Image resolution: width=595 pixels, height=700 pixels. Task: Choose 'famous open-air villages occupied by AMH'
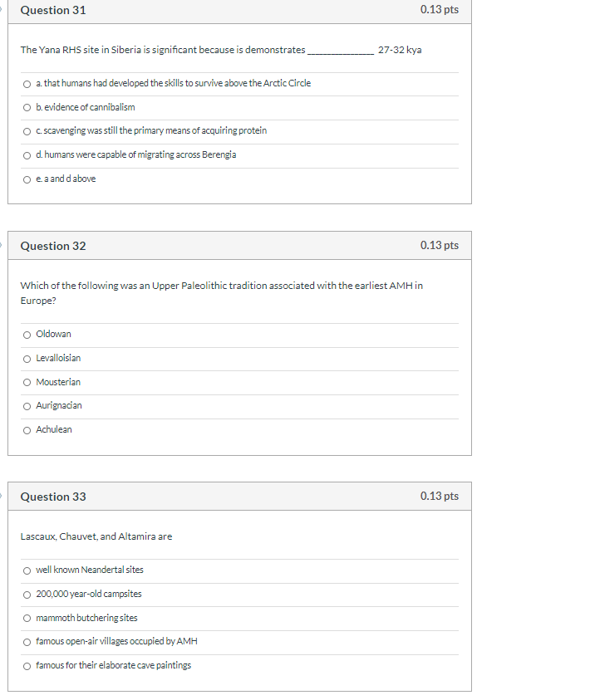[26, 641]
